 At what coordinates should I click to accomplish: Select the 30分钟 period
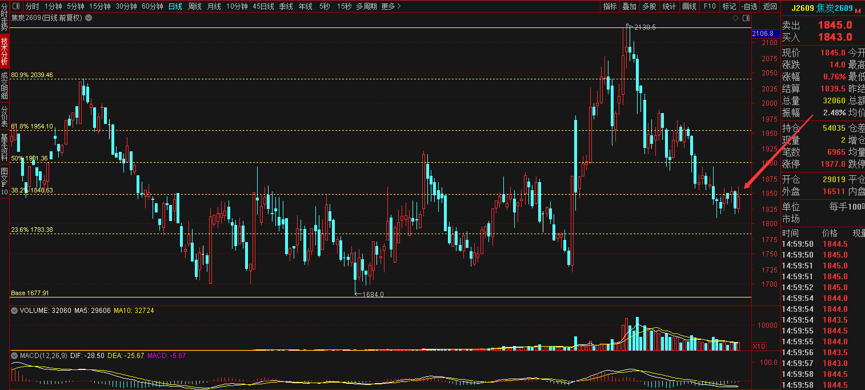coord(126,7)
